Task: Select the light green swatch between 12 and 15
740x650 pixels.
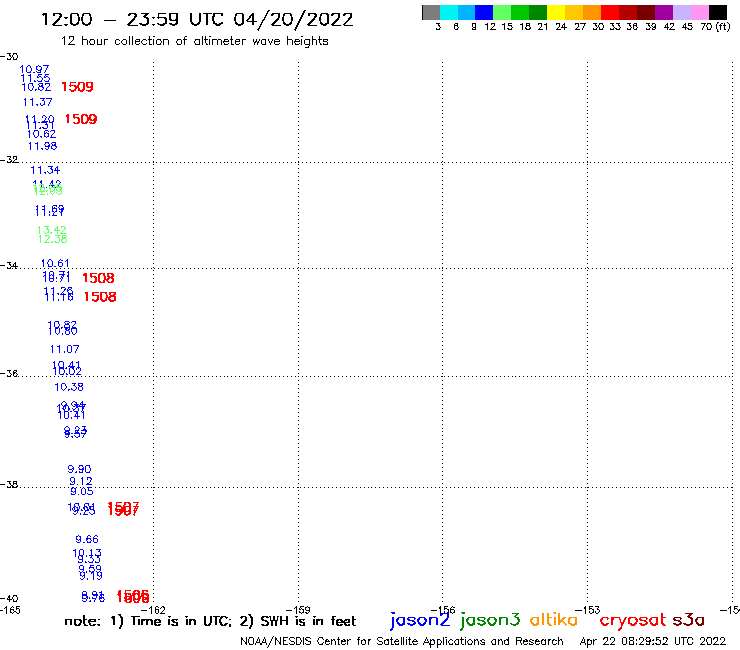Action: pyautogui.click(x=502, y=12)
